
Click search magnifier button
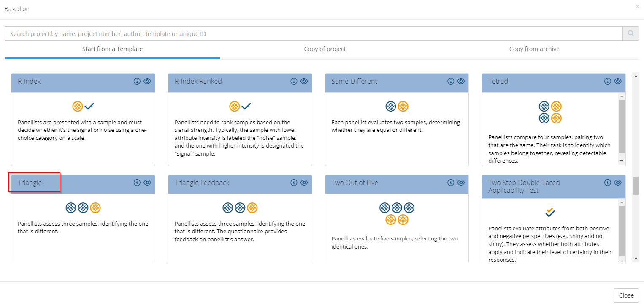[630, 33]
